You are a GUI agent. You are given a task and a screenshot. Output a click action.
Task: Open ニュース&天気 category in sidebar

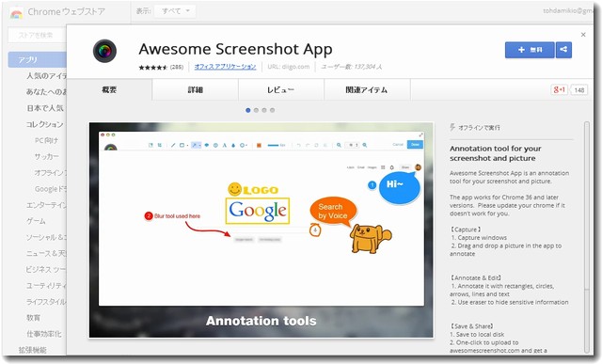tap(46, 253)
